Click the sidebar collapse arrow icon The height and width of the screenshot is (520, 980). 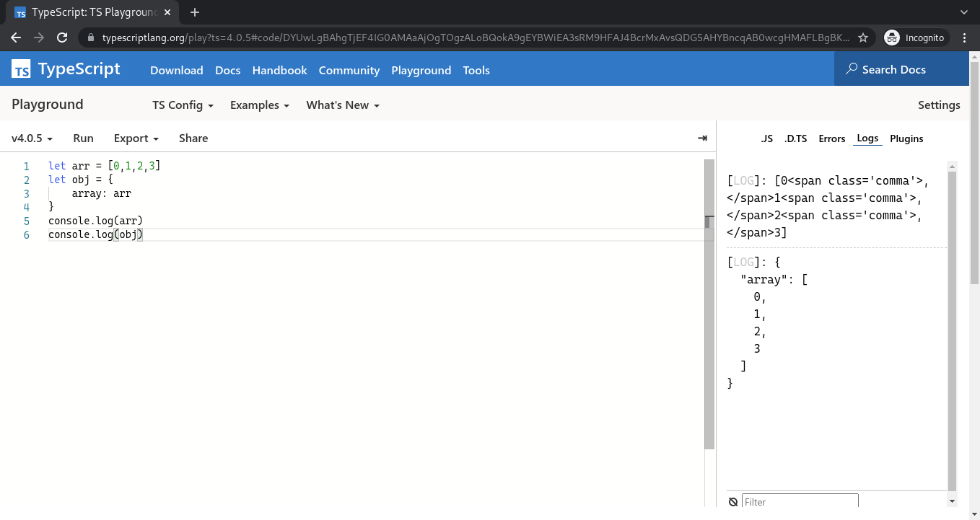coord(702,138)
